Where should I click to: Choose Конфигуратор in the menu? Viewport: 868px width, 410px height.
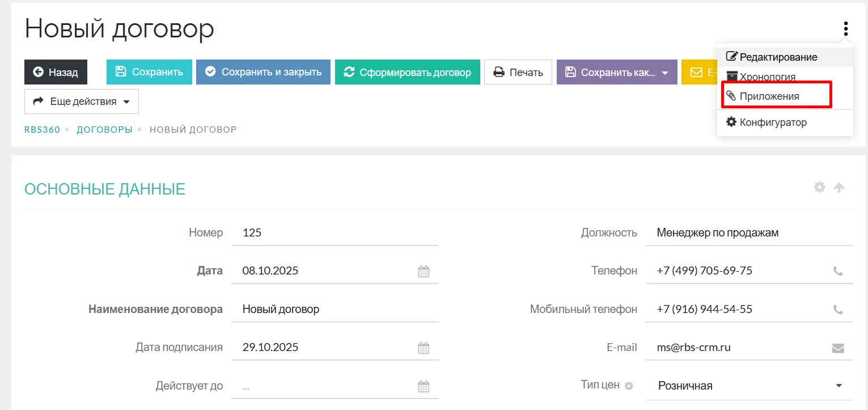(773, 122)
